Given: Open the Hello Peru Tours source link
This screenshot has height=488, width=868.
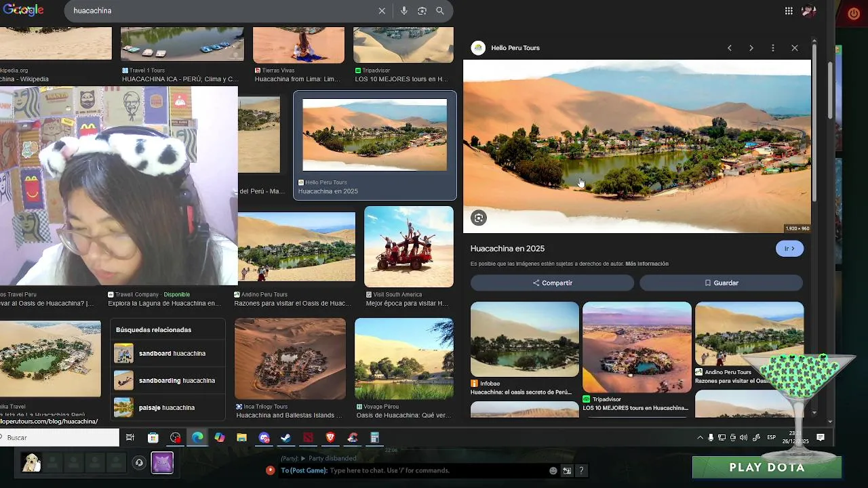Looking at the screenshot, I should point(515,48).
